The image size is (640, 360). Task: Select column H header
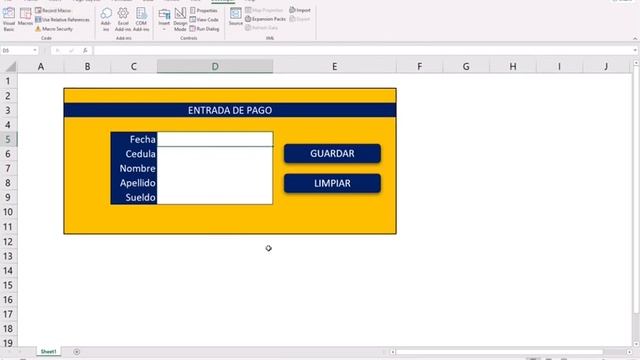(513, 67)
